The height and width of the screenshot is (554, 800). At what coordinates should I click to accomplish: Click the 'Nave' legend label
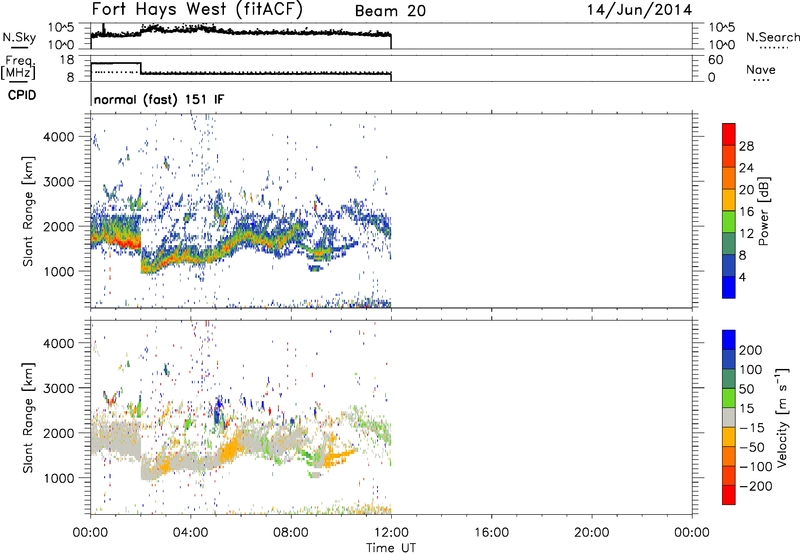point(761,69)
